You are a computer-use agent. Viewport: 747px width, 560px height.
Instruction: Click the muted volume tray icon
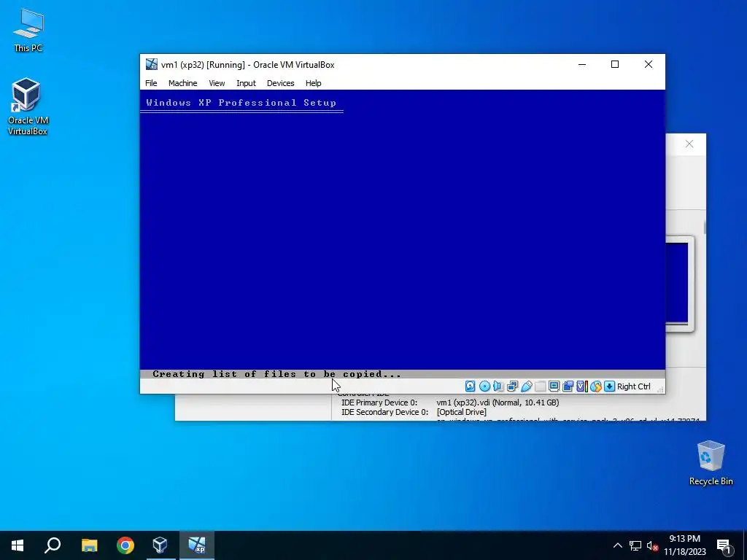pos(652,545)
